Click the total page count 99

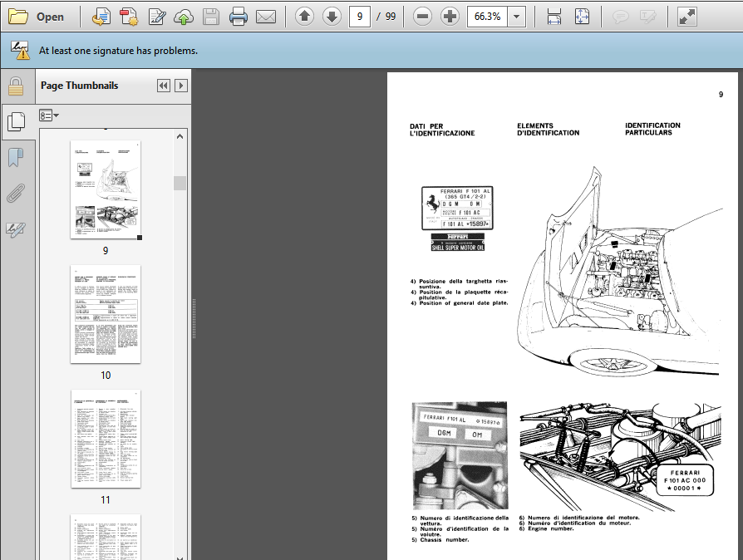(x=391, y=17)
